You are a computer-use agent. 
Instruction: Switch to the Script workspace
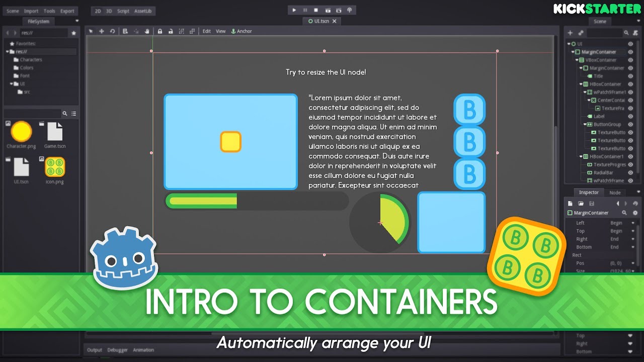click(x=123, y=11)
